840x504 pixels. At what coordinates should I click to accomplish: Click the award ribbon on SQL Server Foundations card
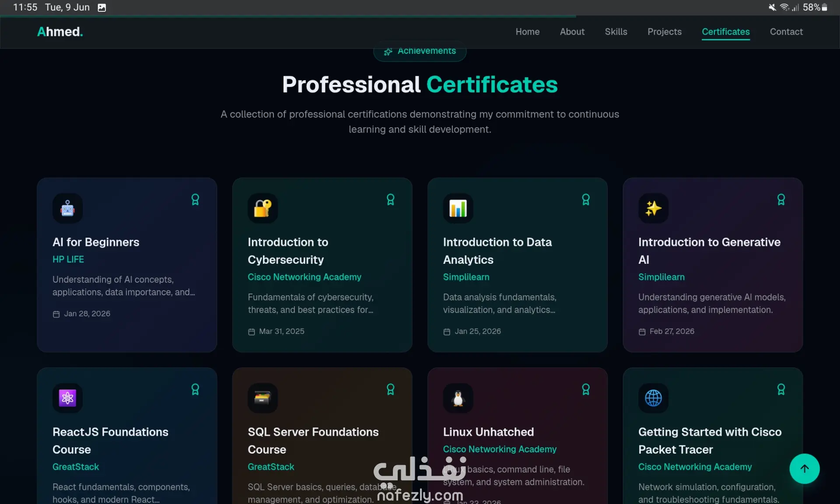coord(390,389)
